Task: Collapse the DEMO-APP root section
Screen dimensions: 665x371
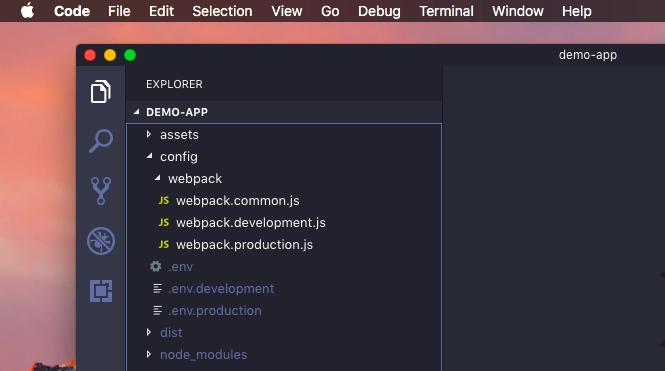Action: [x=137, y=112]
